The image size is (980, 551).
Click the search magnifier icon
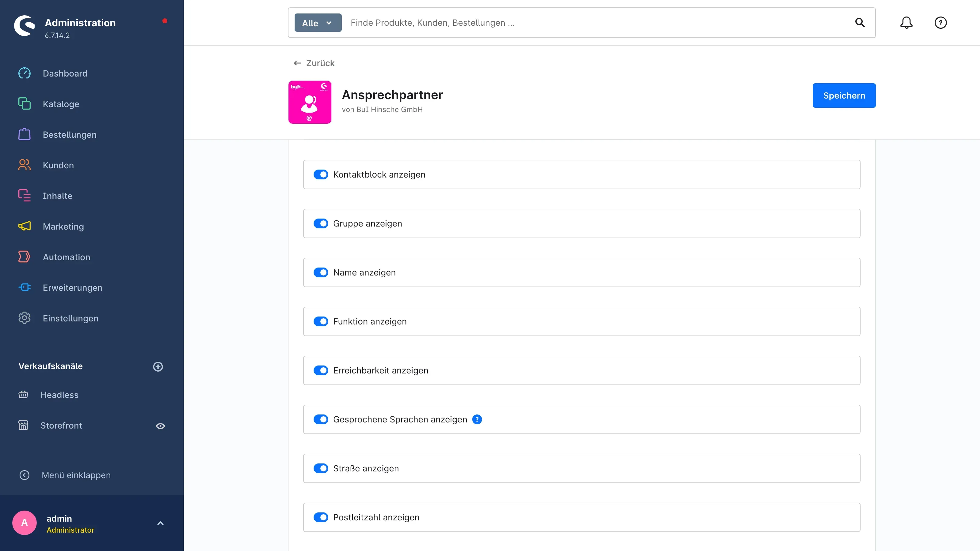(x=860, y=23)
